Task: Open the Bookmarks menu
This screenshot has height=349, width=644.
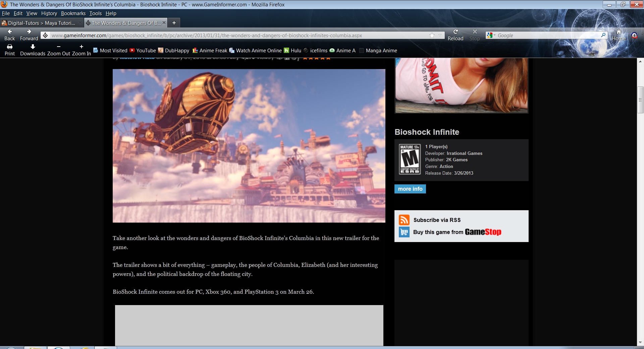Action: pos(73,13)
